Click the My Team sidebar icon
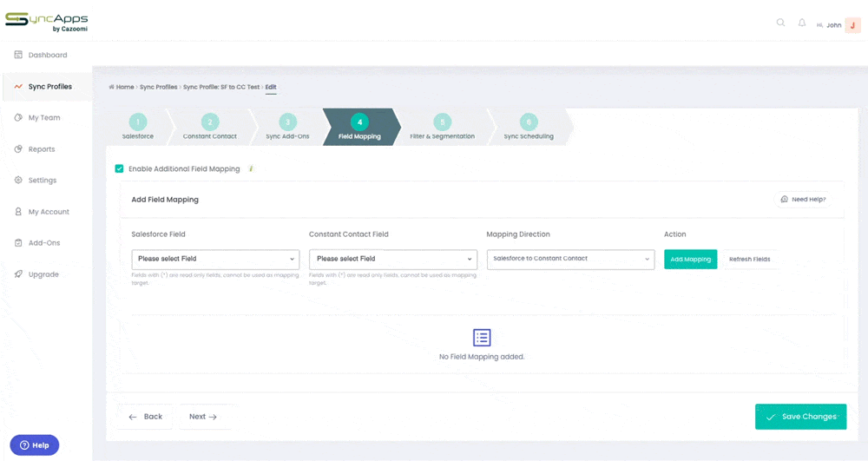The image size is (868, 461). tap(18, 117)
